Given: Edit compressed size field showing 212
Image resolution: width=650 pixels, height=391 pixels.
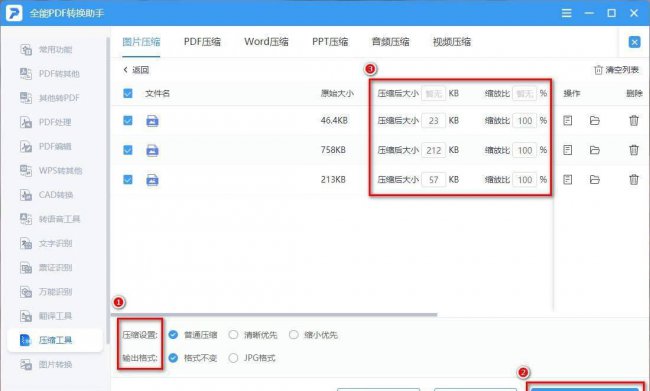Looking at the screenshot, I should (x=434, y=150).
